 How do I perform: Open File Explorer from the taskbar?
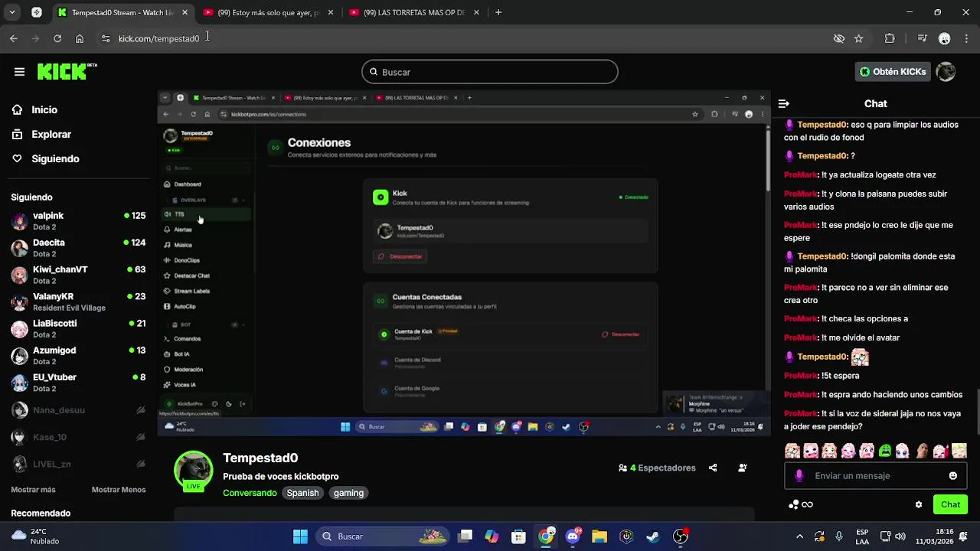tap(599, 536)
